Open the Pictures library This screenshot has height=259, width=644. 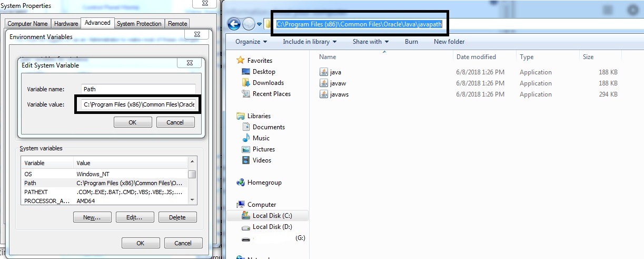[264, 149]
